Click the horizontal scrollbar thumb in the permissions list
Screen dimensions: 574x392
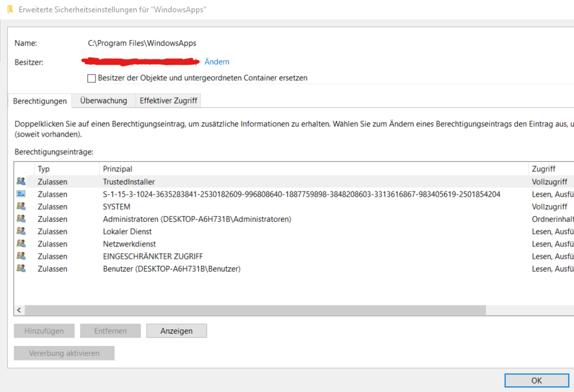(255, 310)
